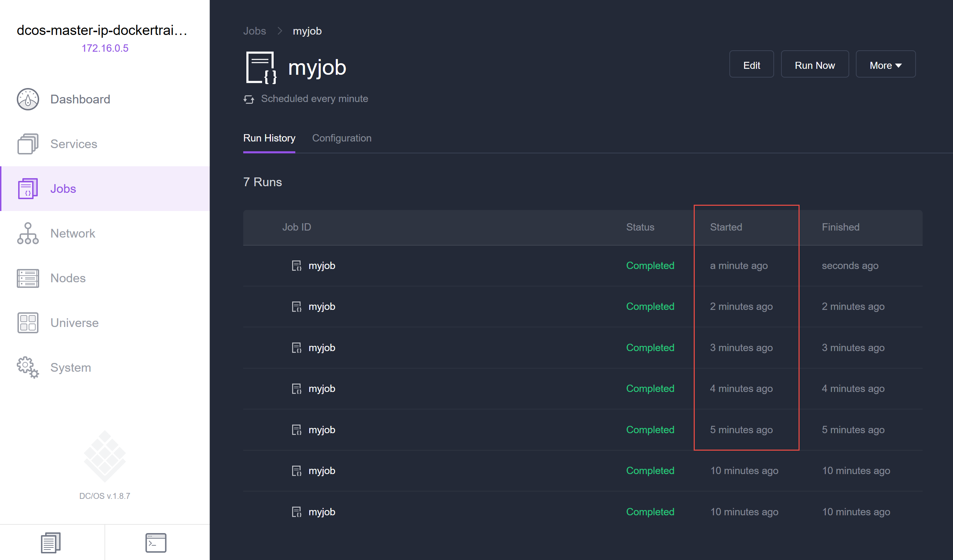
Task: Go to Dashboard in sidebar
Action: 80,100
